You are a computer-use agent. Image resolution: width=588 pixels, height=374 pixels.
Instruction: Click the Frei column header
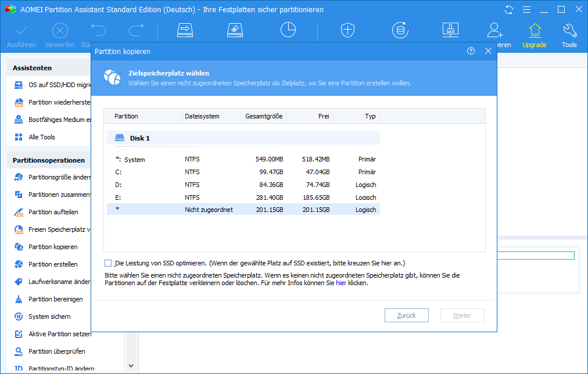pos(310,116)
